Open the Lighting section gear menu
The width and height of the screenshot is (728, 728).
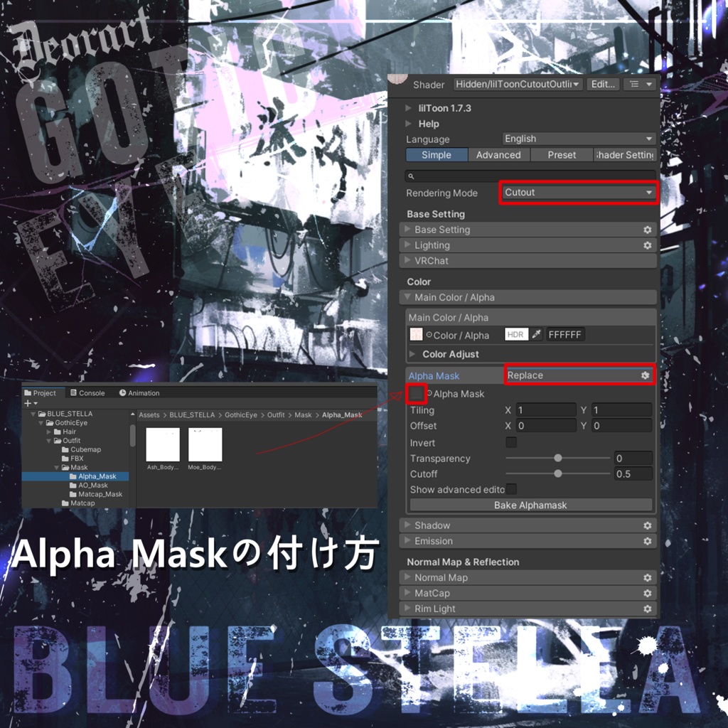[x=647, y=245]
